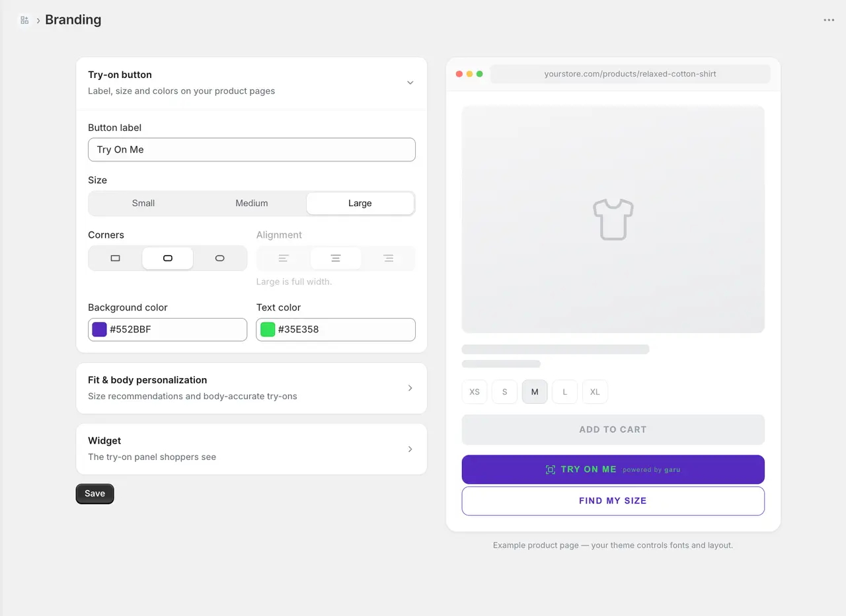
Task: Click the t-shirt placeholder product image
Action: [x=613, y=219]
